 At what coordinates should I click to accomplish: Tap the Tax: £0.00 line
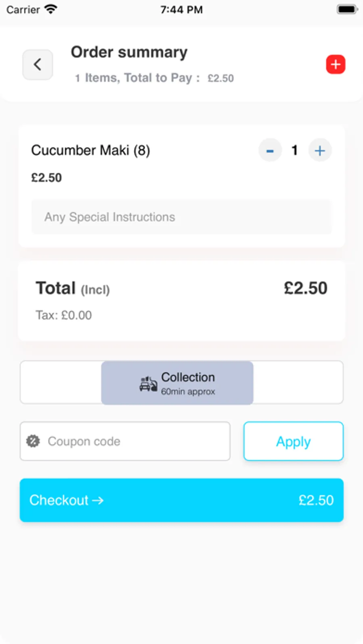pyautogui.click(x=64, y=315)
